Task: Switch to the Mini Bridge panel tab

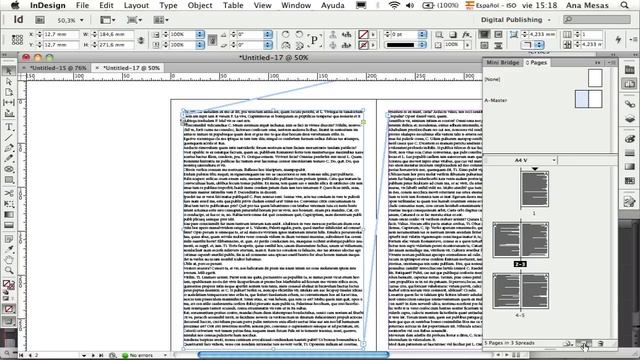Action: 503,62
